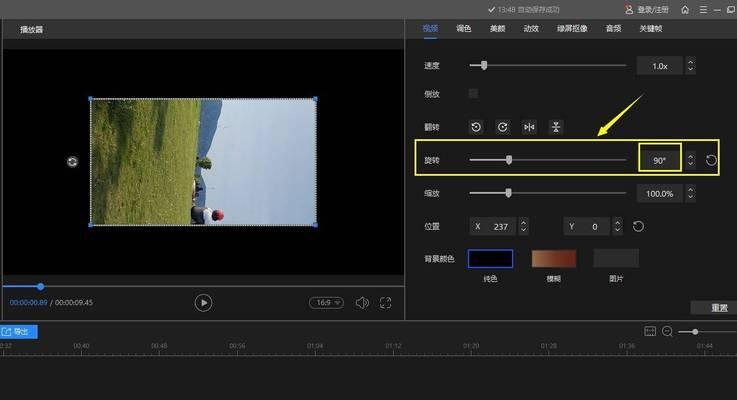Click the 00:00:00.89 current time text
The height and width of the screenshot is (400, 737).
(x=28, y=303)
